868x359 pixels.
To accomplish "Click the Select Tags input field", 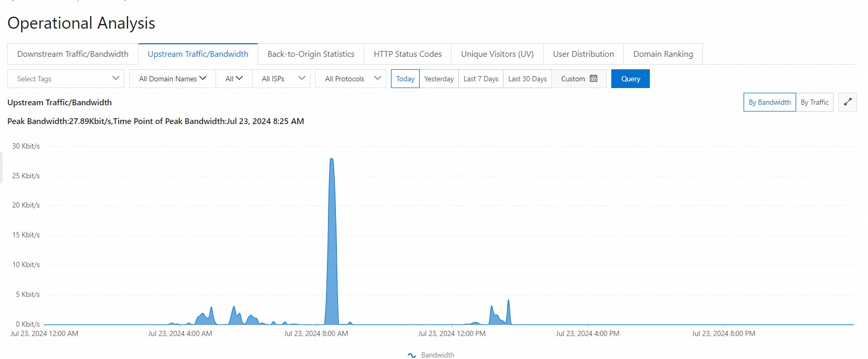I will coord(66,79).
